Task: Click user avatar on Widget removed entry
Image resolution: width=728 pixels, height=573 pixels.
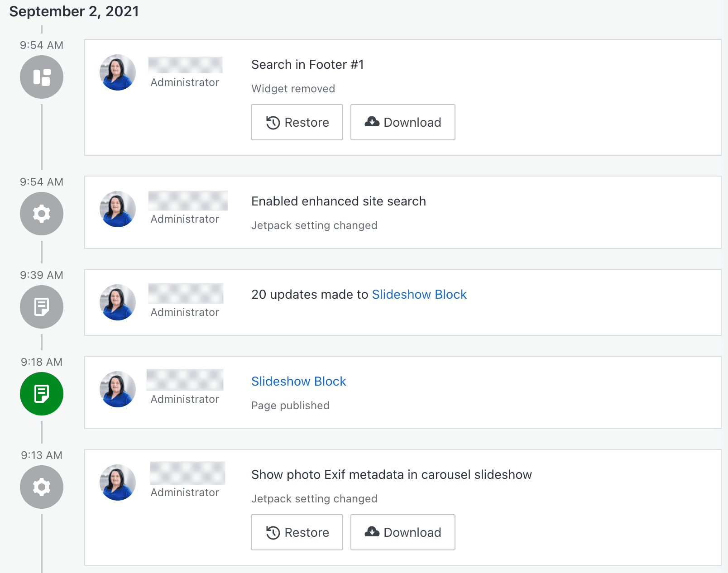Action: pos(118,72)
